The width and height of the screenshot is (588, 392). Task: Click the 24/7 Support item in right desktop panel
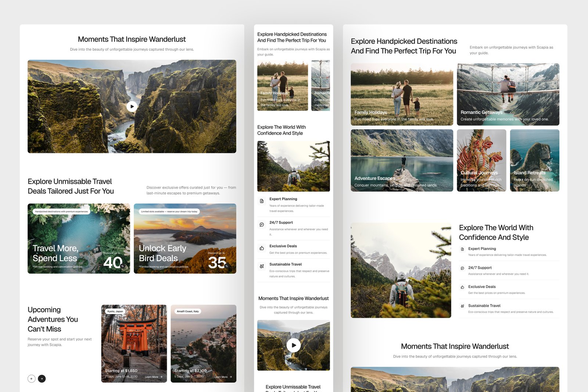pyautogui.click(x=480, y=268)
